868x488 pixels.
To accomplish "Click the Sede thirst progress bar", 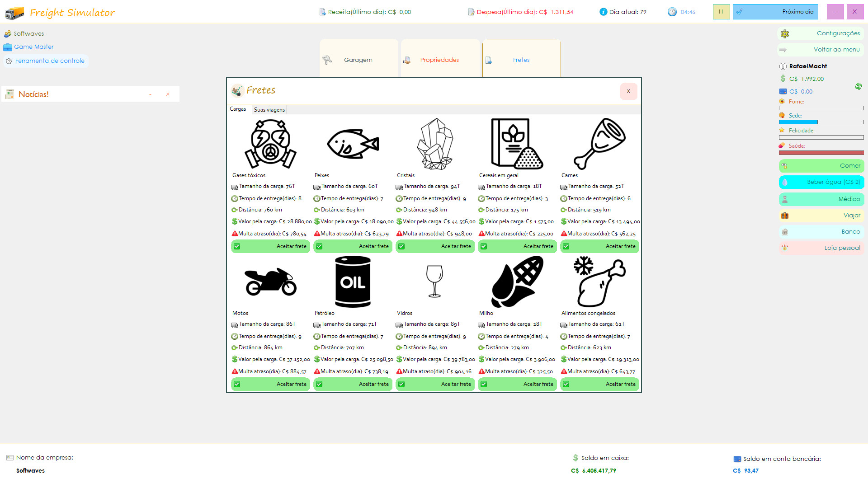I will click(821, 122).
